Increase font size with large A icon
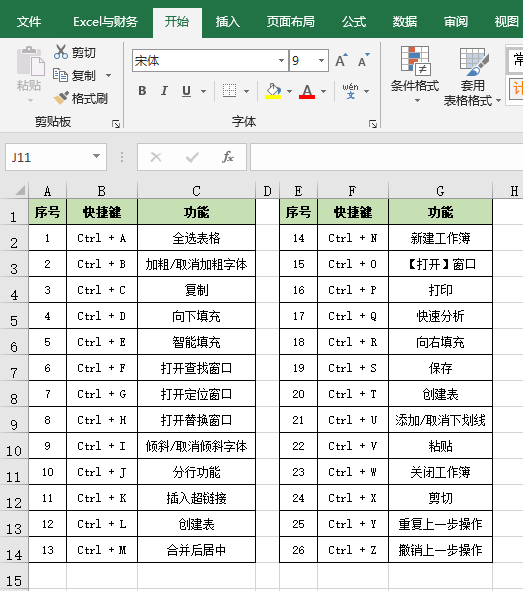 341,60
